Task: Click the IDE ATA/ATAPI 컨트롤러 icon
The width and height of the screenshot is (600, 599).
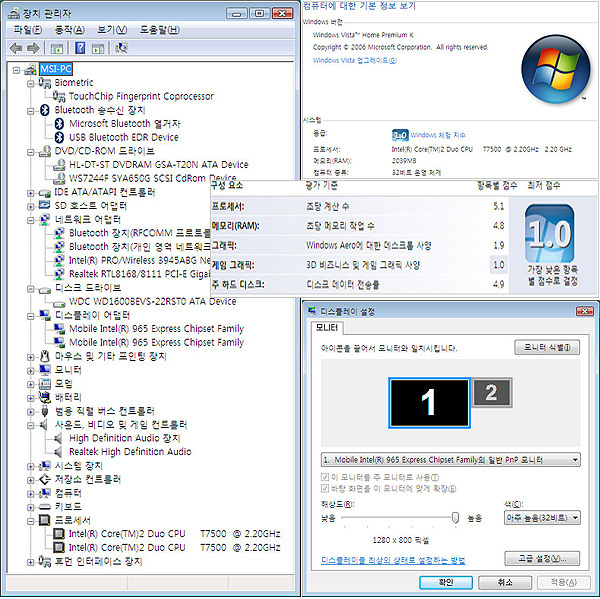Action: pos(45,193)
